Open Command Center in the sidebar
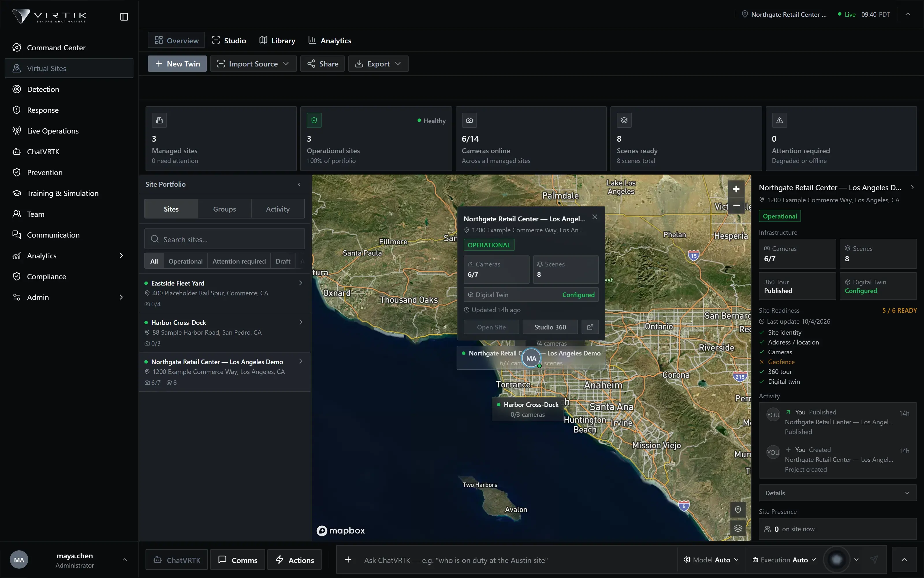The image size is (924, 578). (69, 47)
